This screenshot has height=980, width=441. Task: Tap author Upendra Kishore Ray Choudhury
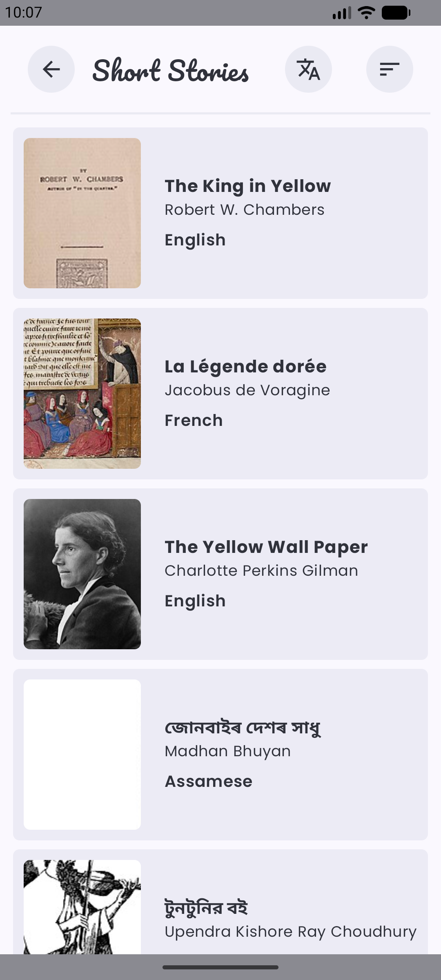(290, 931)
